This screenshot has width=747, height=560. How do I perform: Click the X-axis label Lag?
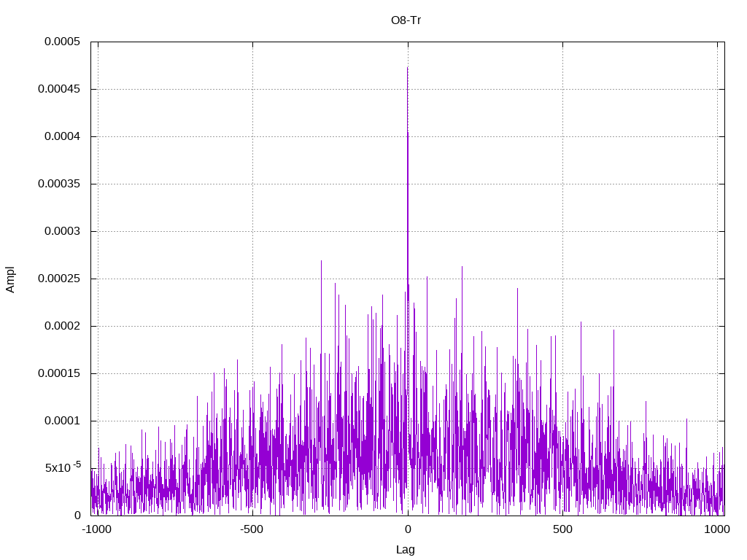pyautogui.click(x=406, y=550)
